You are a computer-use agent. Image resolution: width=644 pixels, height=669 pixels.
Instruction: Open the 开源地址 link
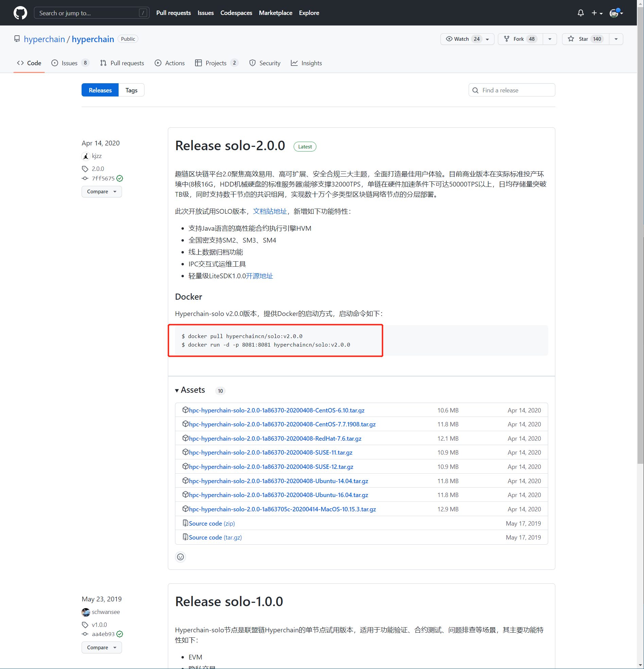[260, 276]
